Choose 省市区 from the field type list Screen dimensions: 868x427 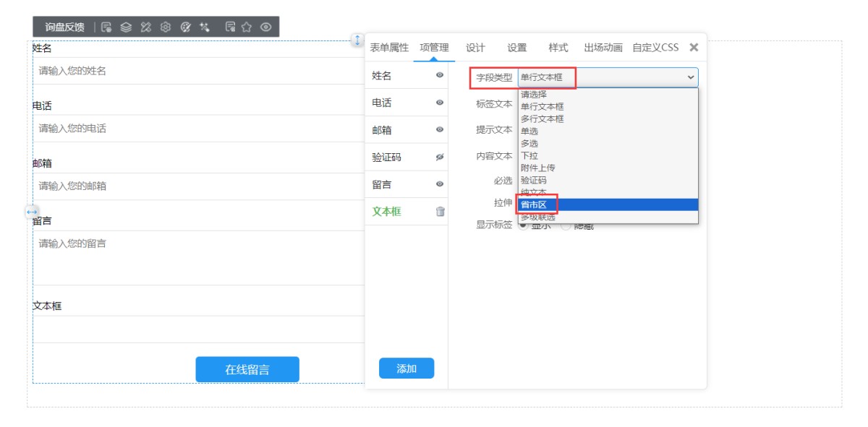click(x=534, y=205)
